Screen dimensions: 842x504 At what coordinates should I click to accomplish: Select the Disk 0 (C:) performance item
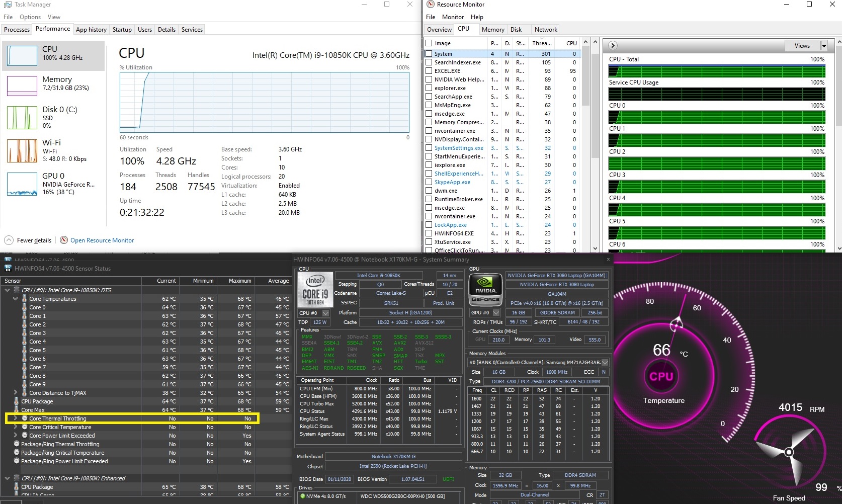[53, 117]
